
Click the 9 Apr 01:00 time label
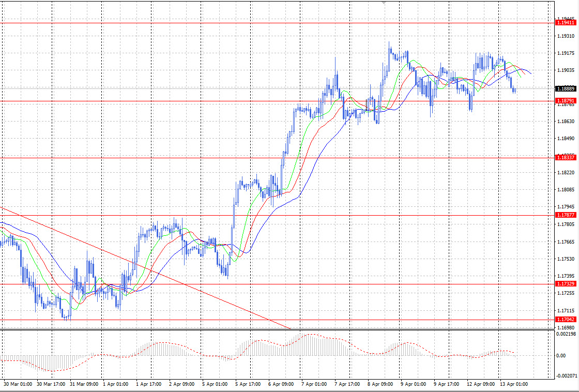[x=414, y=384]
